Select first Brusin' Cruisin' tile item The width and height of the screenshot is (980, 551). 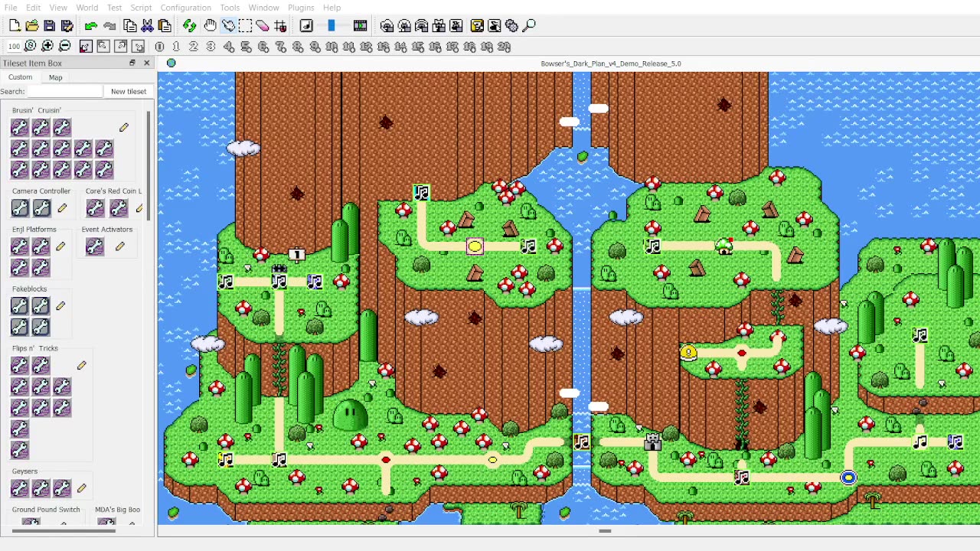click(x=20, y=127)
